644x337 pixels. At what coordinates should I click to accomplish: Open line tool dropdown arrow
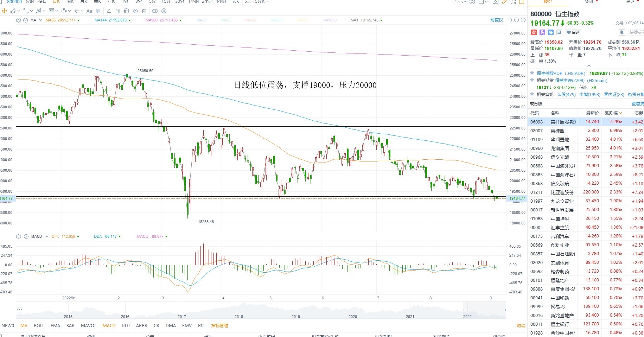tap(19, 11)
